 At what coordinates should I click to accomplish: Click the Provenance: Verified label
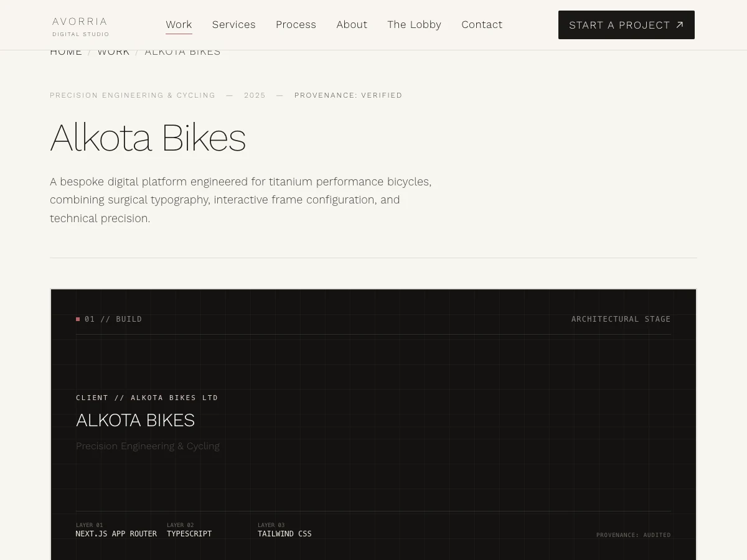point(349,95)
